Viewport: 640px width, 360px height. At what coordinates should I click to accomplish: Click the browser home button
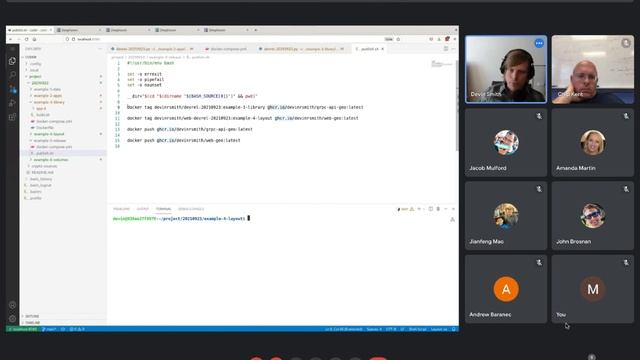point(34,39)
